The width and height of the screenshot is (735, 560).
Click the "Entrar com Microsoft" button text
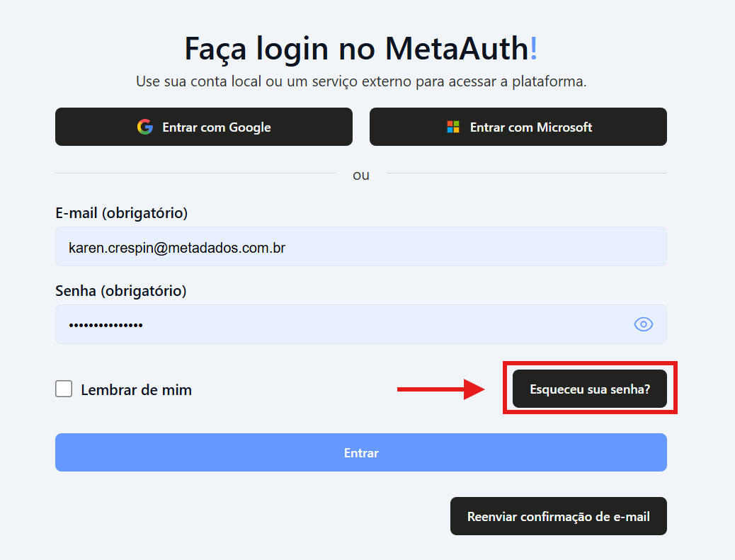point(531,127)
